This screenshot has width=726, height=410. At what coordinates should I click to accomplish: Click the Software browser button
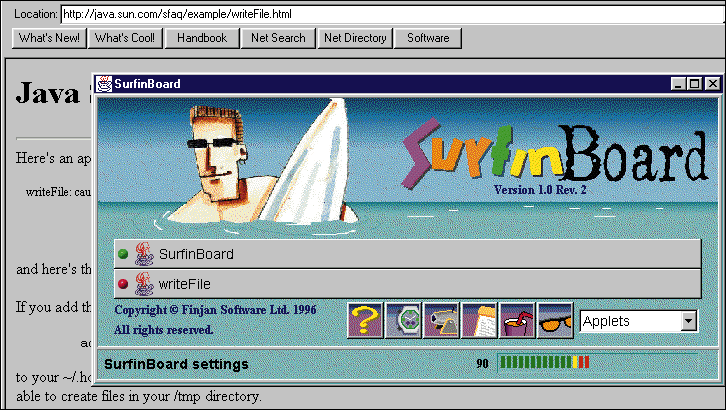tap(428, 38)
